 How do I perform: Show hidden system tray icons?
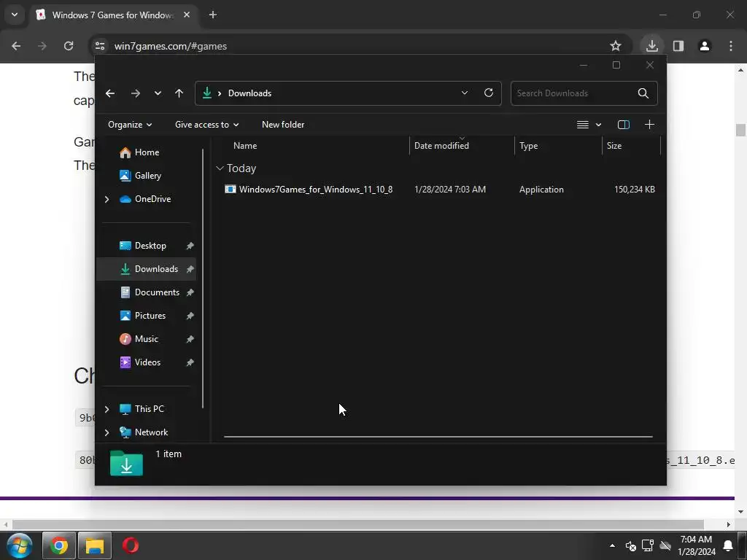tap(612, 545)
